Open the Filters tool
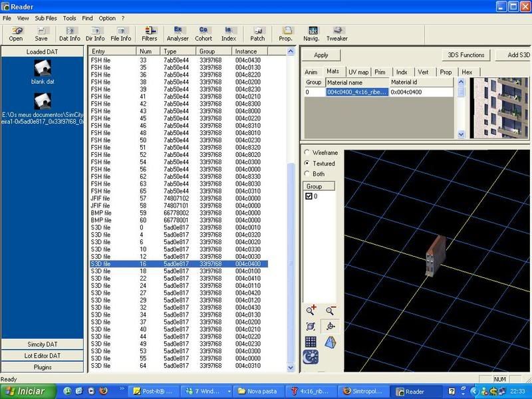 pos(150,34)
